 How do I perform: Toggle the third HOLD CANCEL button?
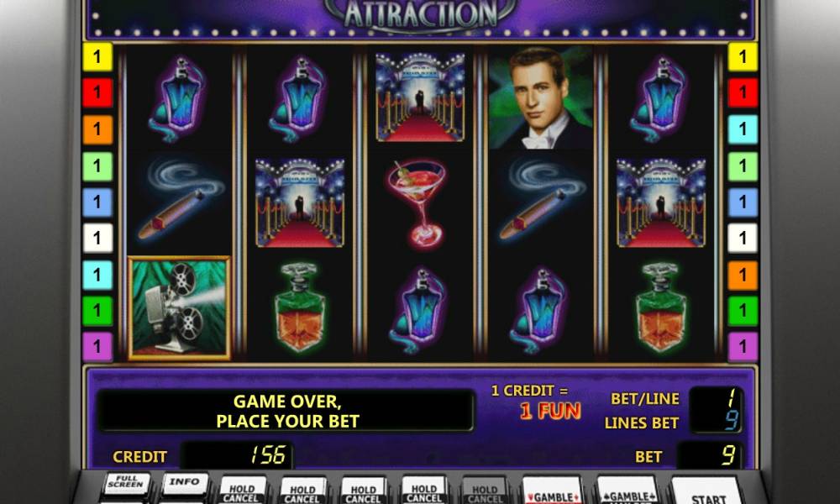(x=363, y=491)
